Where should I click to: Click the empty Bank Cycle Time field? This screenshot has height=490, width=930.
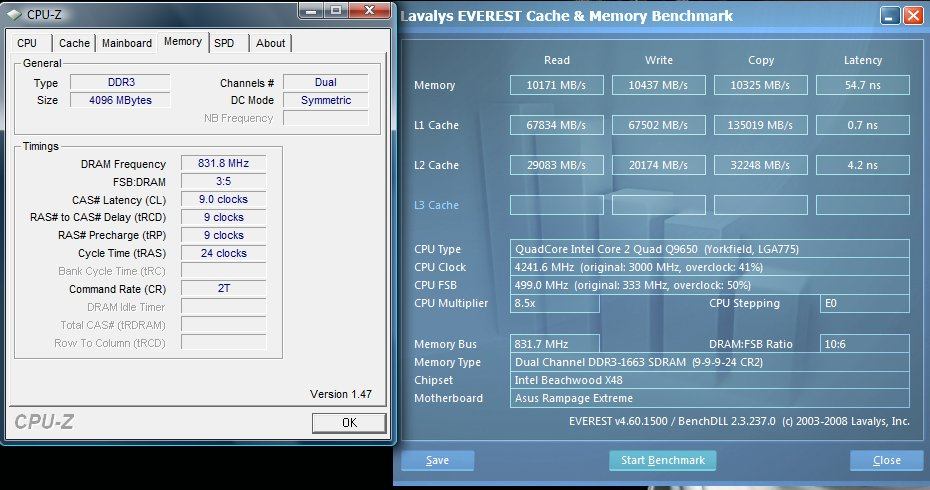pyautogui.click(x=224, y=271)
